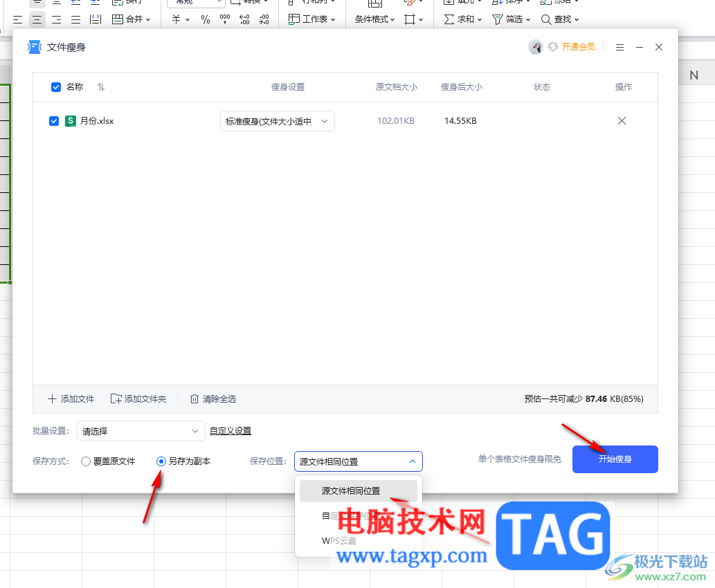Open the hamburger menu in dialog header

[619, 48]
